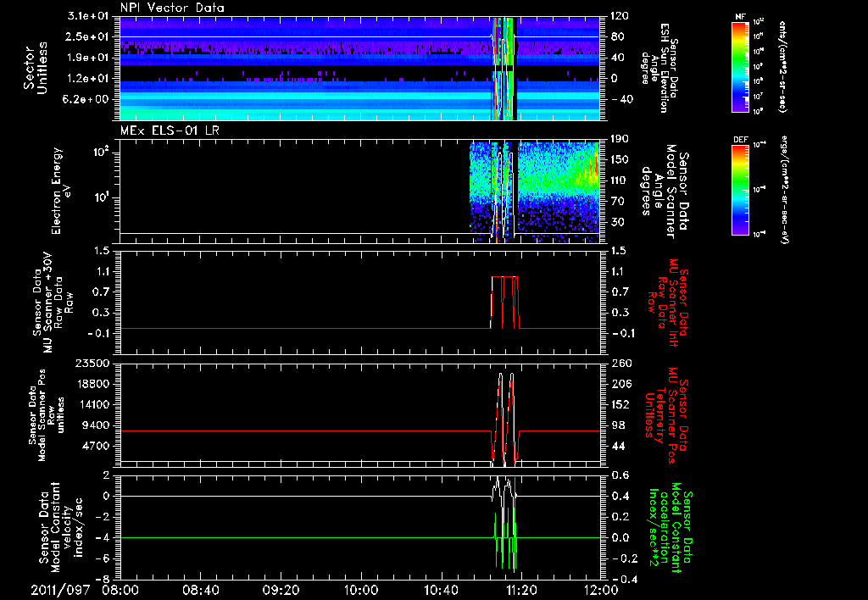This screenshot has height=600, width=868.
Task: Click the "2011/097" date label
Action: pyautogui.click(x=60, y=590)
